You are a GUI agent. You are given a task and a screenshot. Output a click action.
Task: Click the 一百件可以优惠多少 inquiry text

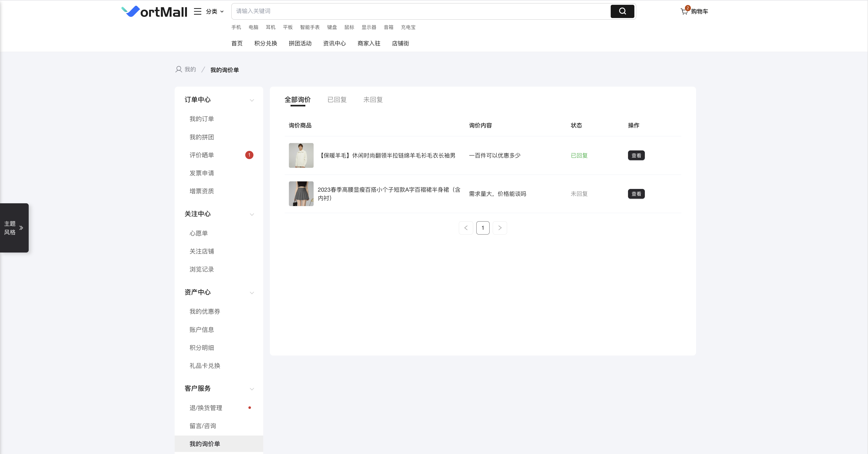pyautogui.click(x=495, y=155)
